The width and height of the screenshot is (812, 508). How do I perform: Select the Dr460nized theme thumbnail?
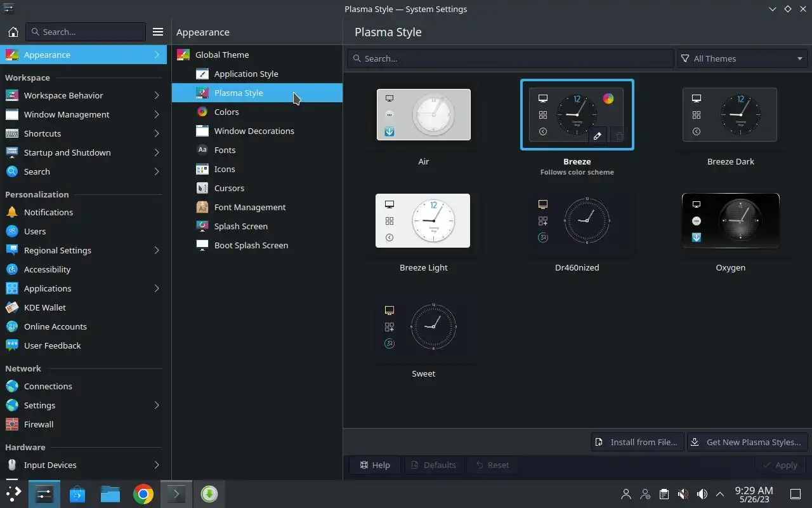(577, 220)
